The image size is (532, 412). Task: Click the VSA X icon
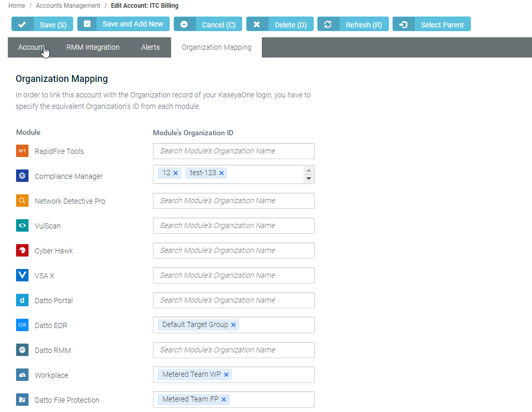pyautogui.click(x=22, y=275)
